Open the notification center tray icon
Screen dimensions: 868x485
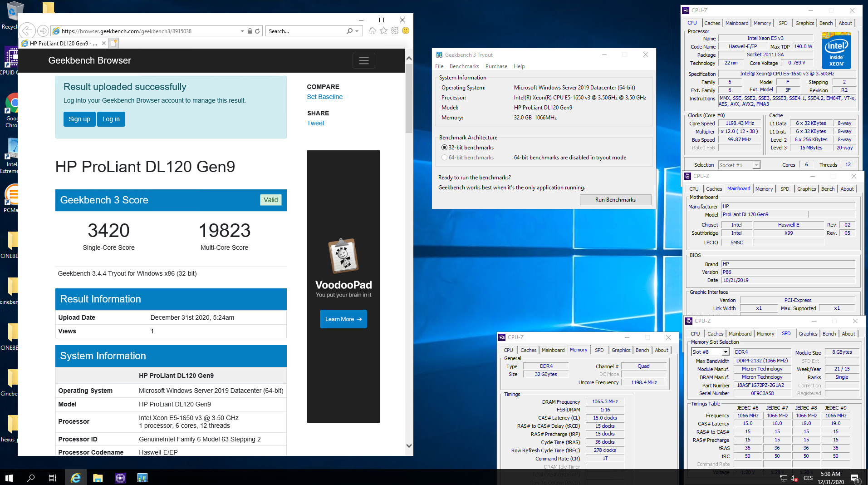click(854, 478)
